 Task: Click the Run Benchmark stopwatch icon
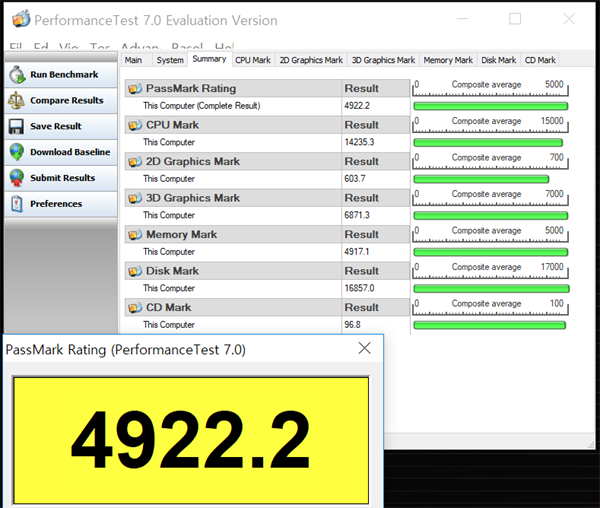(x=17, y=75)
